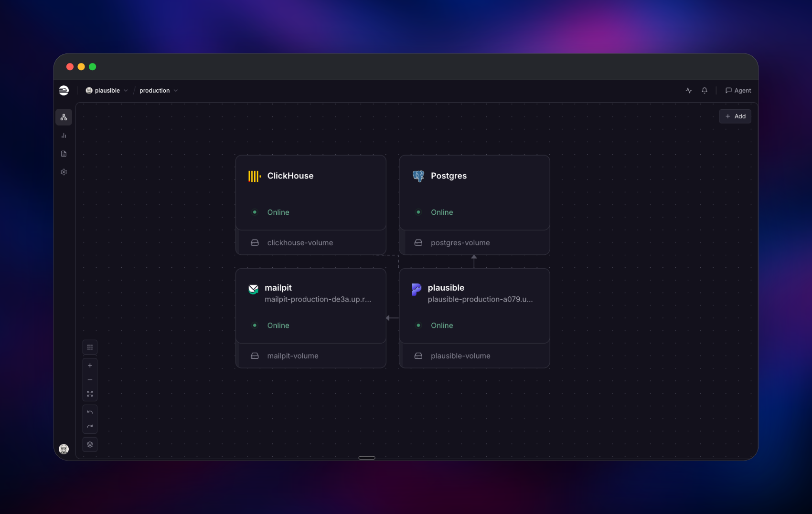The image size is (812, 514).
Task: Click the disk icon beside postgres-volume
Action: (418, 243)
